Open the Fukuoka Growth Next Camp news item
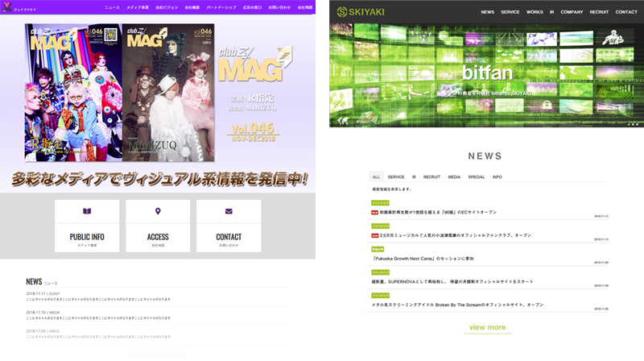 point(423,259)
